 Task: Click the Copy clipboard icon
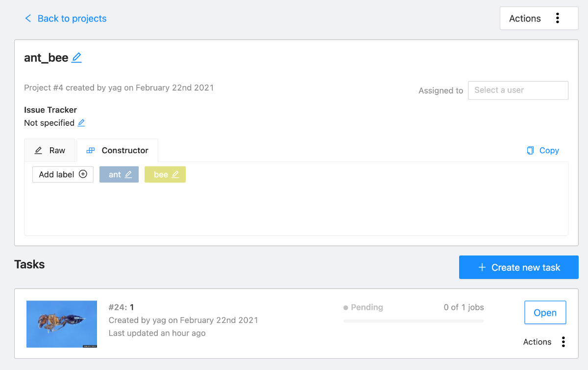pos(530,151)
